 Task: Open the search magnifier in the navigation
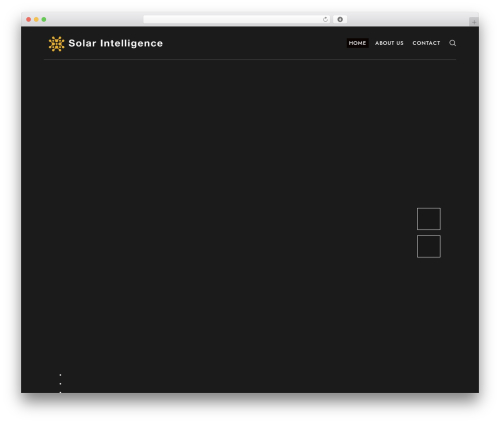click(x=452, y=43)
